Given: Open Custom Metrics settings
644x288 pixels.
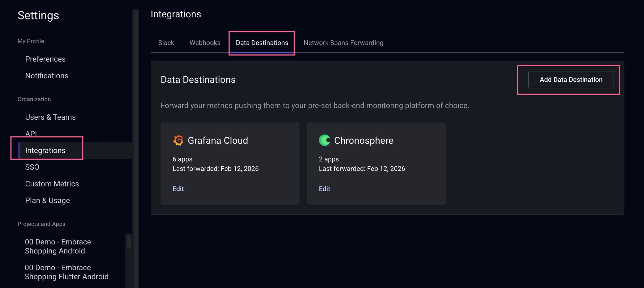Looking at the screenshot, I should tap(52, 183).
